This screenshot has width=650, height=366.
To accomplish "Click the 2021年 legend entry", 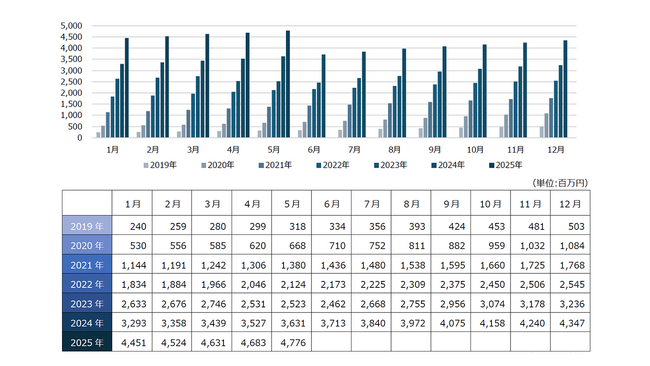I will [x=275, y=165].
